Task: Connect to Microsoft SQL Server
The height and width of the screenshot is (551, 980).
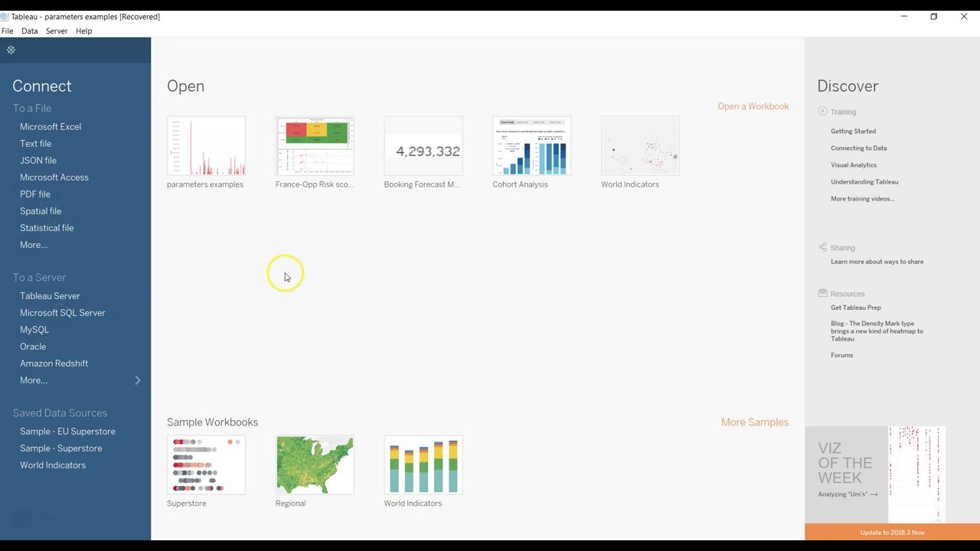Action: [63, 313]
